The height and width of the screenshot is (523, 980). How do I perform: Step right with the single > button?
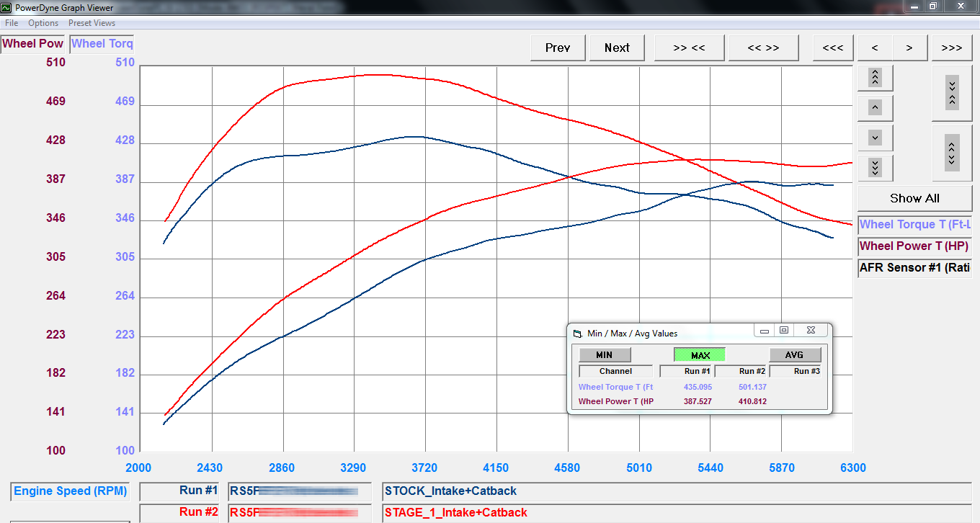pyautogui.click(x=909, y=48)
